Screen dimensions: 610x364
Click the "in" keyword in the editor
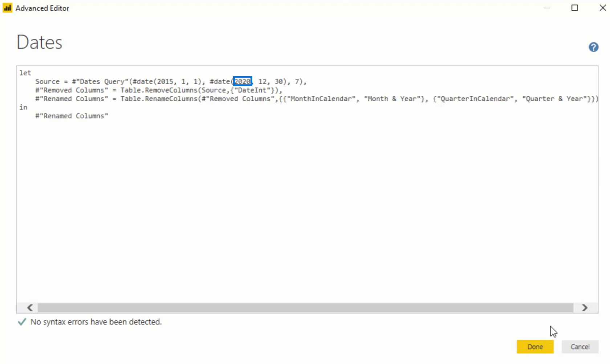tap(23, 107)
